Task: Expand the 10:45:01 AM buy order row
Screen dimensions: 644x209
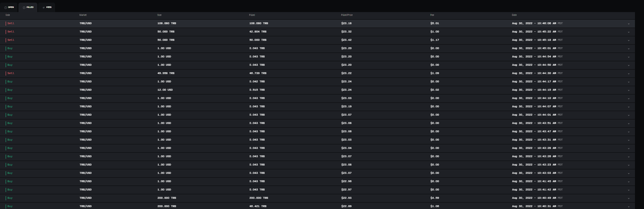Action: [629, 48]
